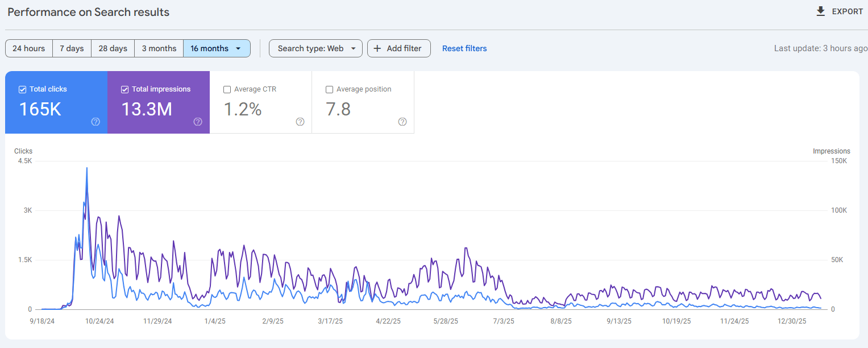Image resolution: width=868 pixels, height=348 pixels.
Task: Click the Average position question mark icon
Action: (x=402, y=122)
